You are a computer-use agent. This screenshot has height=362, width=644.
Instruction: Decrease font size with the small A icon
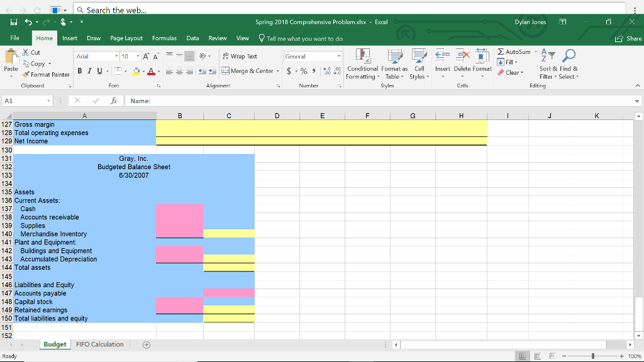coord(156,56)
